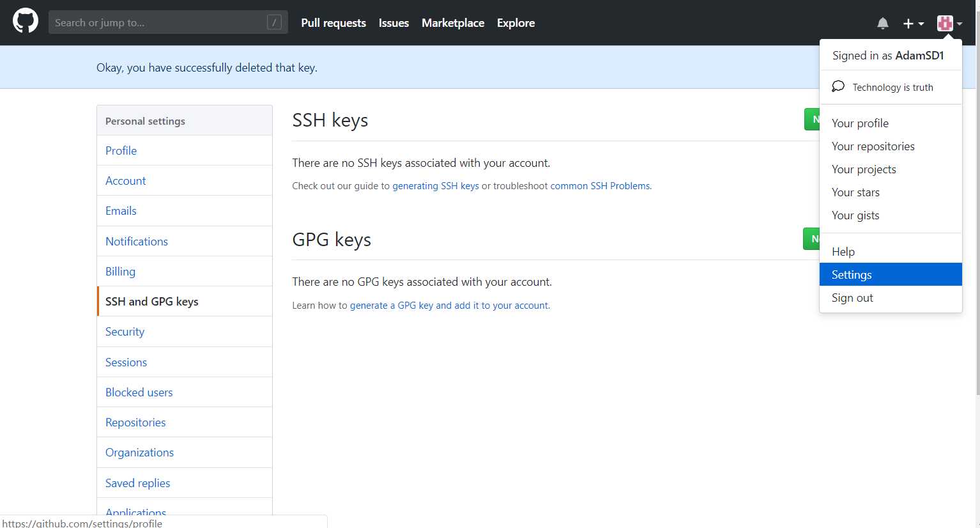Click the 'GPG keys' heading
Image resolution: width=980 pixels, height=528 pixels.
tap(332, 240)
